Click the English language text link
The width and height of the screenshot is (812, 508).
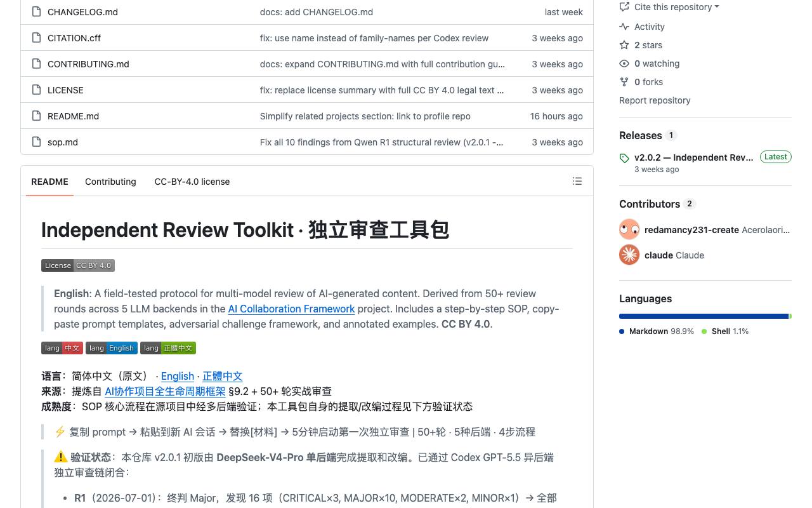(x=178, y=376)
